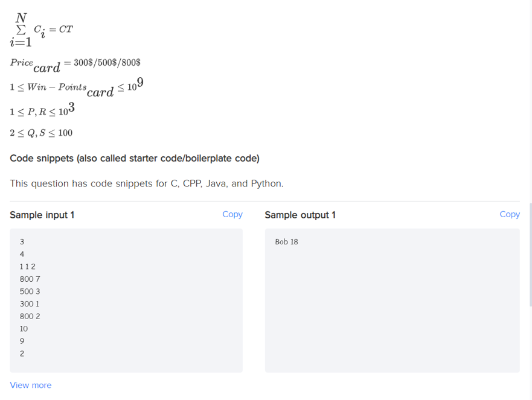Click the Q, S constraint line
Image resolution: width=532 pixels, height=400 pixels.
41,133
